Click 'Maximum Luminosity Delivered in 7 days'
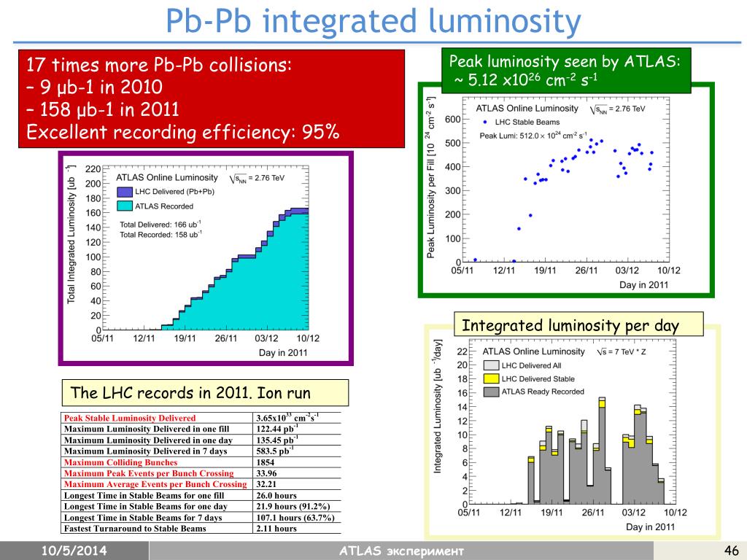The width and height of the screenshot is (747, 560). [x=145, y=451]
